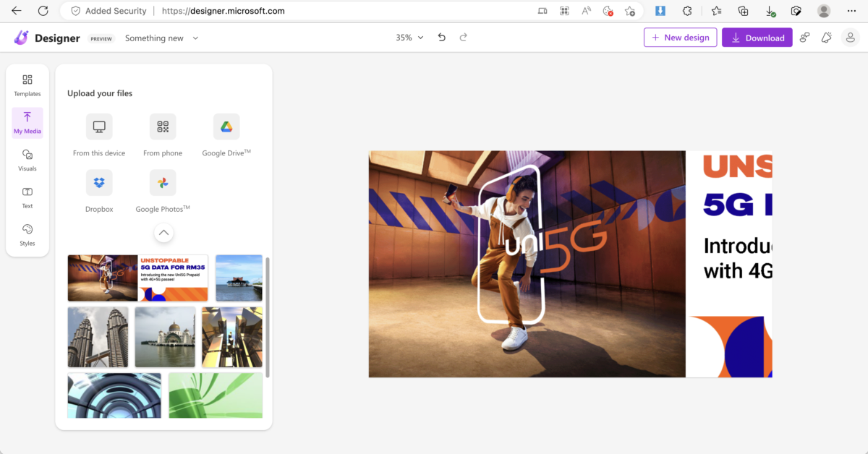Click the New design button
868x454 pixels.
pos(680,38)
